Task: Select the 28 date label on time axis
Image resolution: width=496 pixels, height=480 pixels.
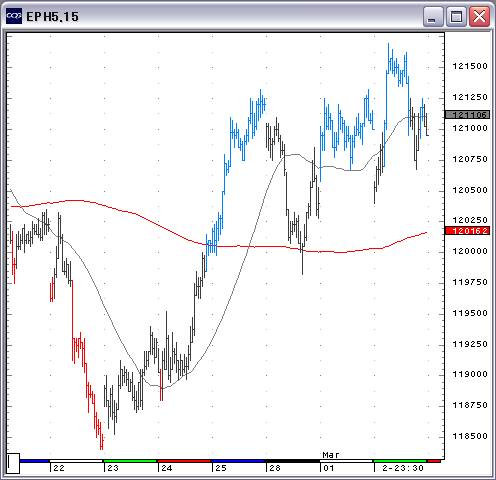Action: pos(275,468)
